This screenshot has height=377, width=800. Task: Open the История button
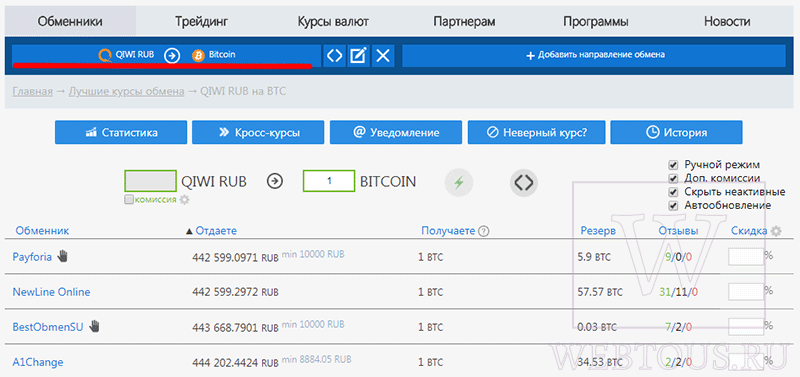tap(677, 133)
